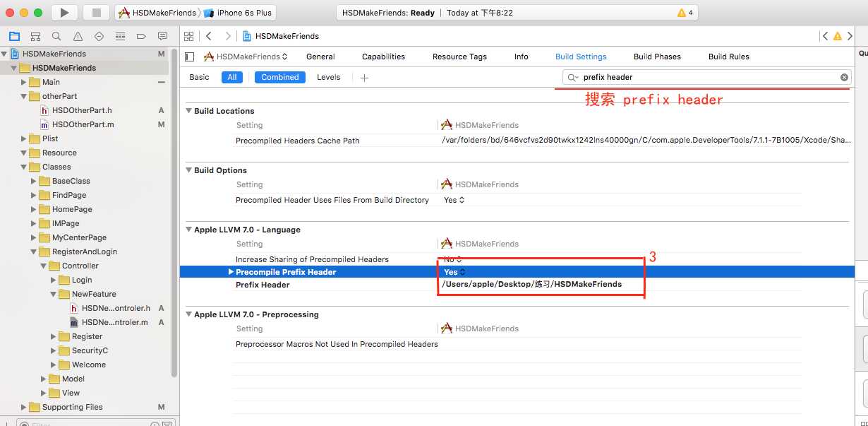Expand the Plist folder
This screenshot has width=868, height=426.
(x=25, y=138)
